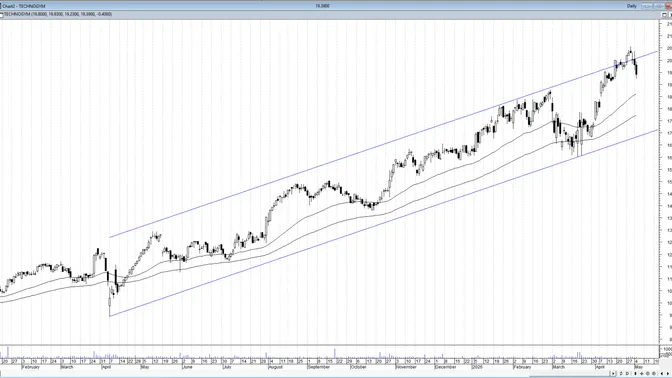This screenshot has height=378, width=672.
Task: Click the Chart2 - TECHNOGYM title text
Action: coord(24,6)
